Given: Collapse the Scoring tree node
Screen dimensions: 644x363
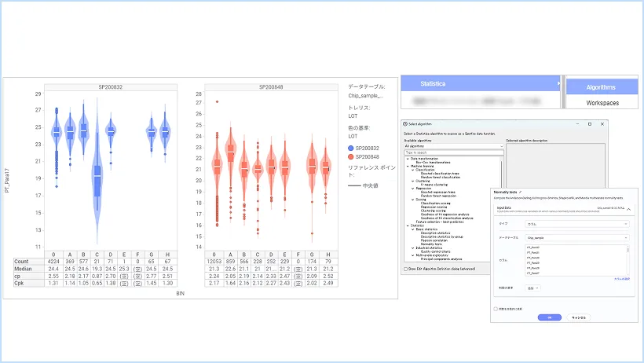Looking at the screenshot, I should (x=413, y=200).
